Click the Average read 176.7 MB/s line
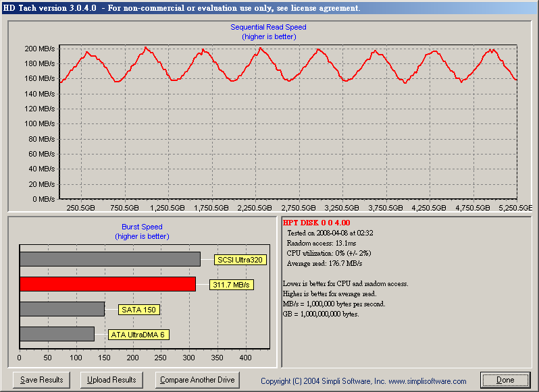Screen dimensions: 539x392 click(x=324, y=264)
